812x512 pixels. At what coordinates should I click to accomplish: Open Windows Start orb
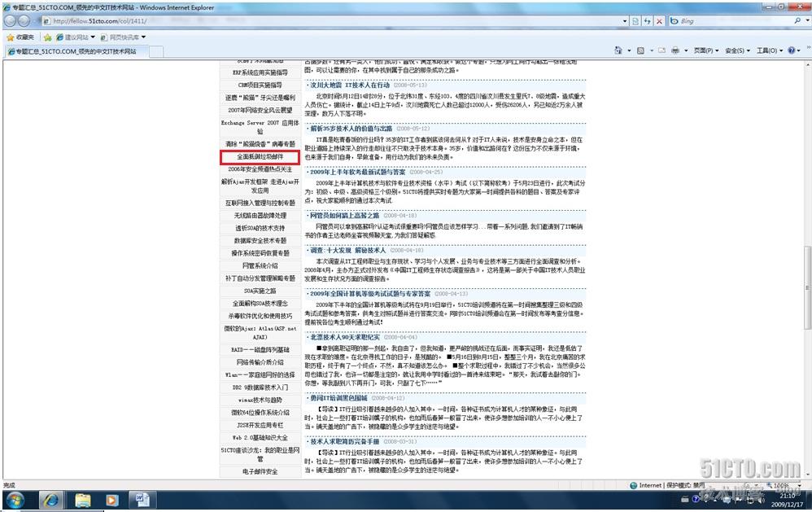click(15, 500)
